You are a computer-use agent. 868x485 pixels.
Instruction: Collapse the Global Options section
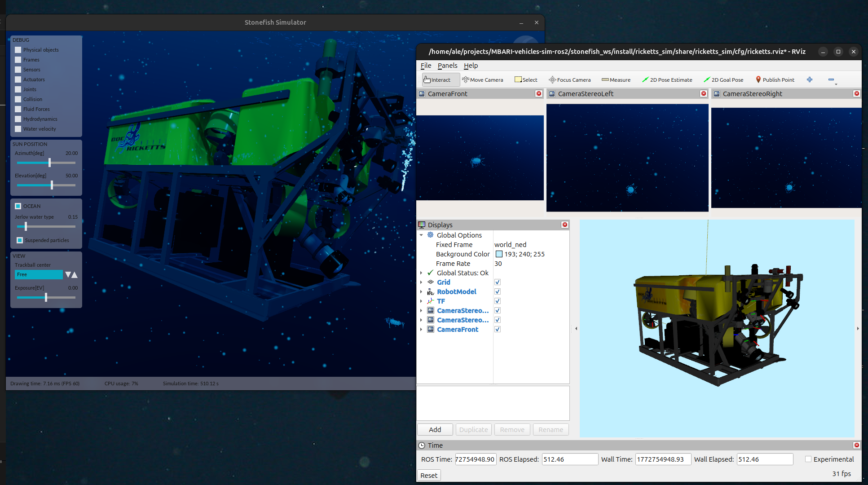pos(421,235)
